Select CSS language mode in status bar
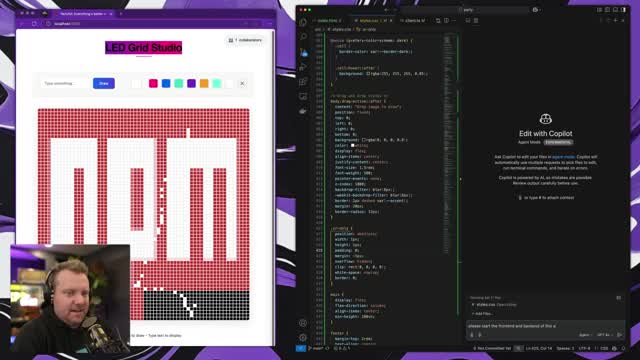This screenshot has height=360, width=640. 604,348
